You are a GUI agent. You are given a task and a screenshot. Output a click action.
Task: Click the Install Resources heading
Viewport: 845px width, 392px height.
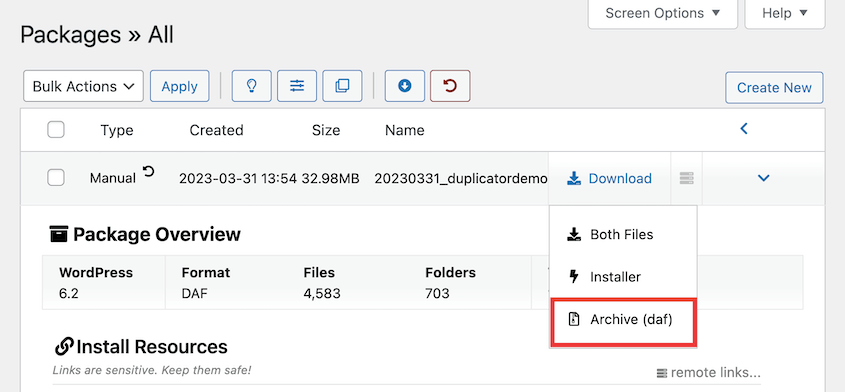tap(152, 347)
